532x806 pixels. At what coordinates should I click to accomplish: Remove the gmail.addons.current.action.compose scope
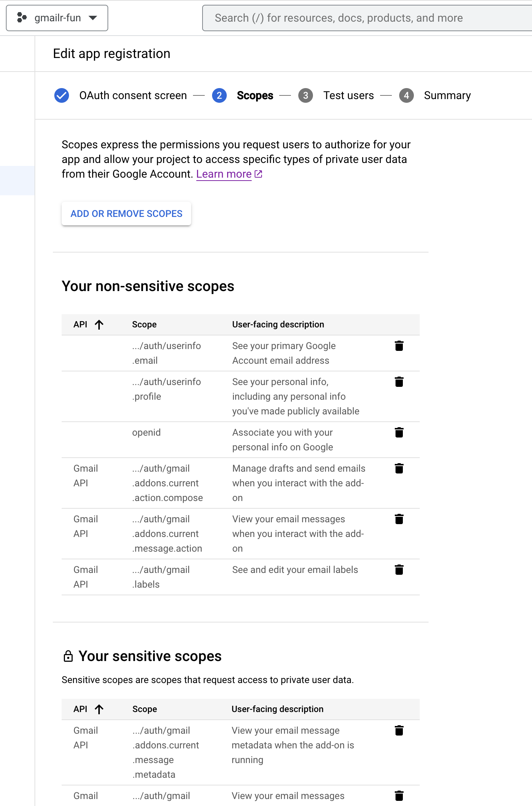click(x=399, y=468)
